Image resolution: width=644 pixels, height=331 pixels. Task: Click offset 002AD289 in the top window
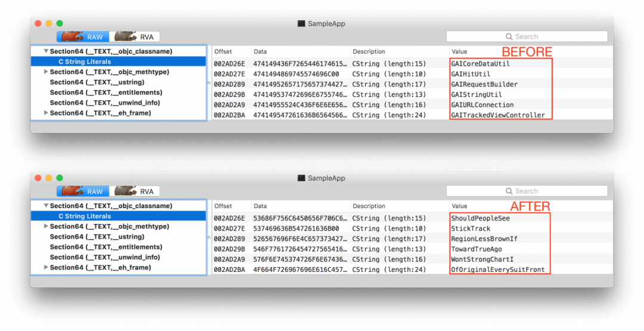[x=229, y=84]
